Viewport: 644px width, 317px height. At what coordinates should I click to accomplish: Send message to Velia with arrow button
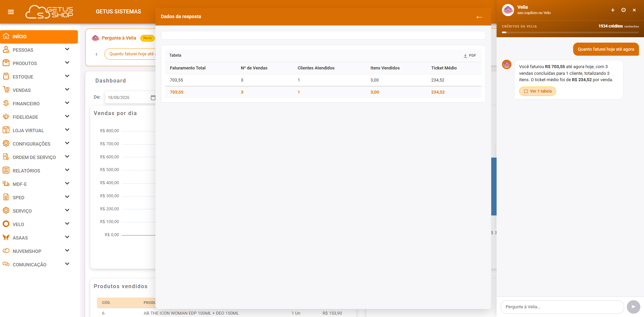pyautogui.click(x=633, y=307)
